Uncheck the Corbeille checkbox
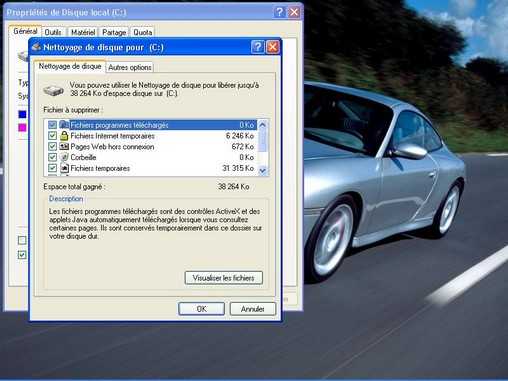This screenshot has width=508, height=381. point(52,157)
